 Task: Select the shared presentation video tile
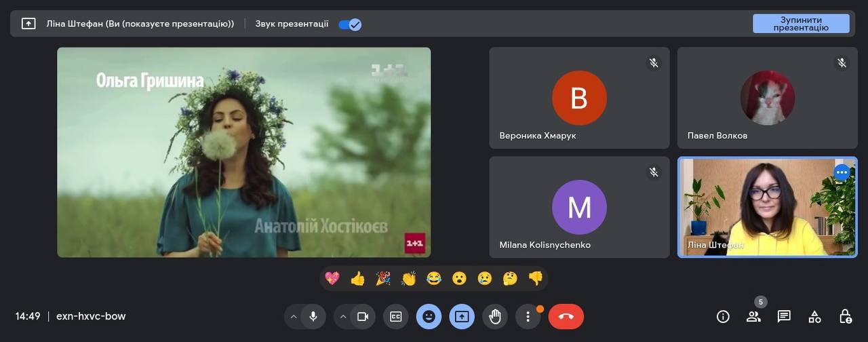pyautogui.click(x=243, y=152)
